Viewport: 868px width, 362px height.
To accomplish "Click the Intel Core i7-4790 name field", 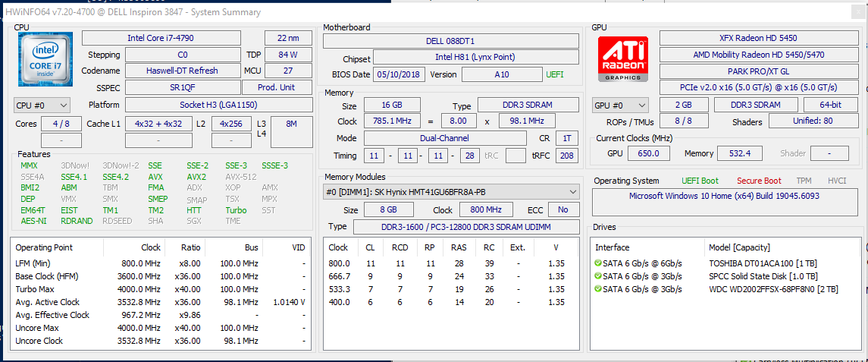I will click(x=161, y=38).
